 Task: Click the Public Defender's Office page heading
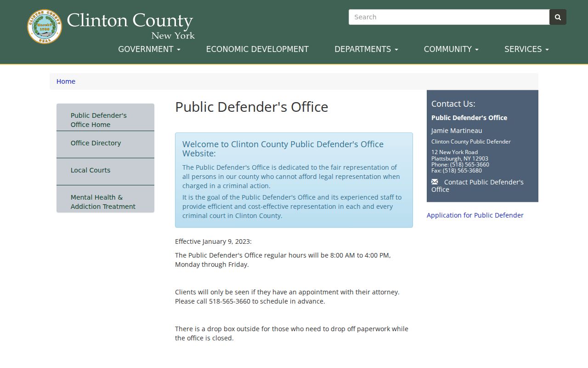(252, 107)
